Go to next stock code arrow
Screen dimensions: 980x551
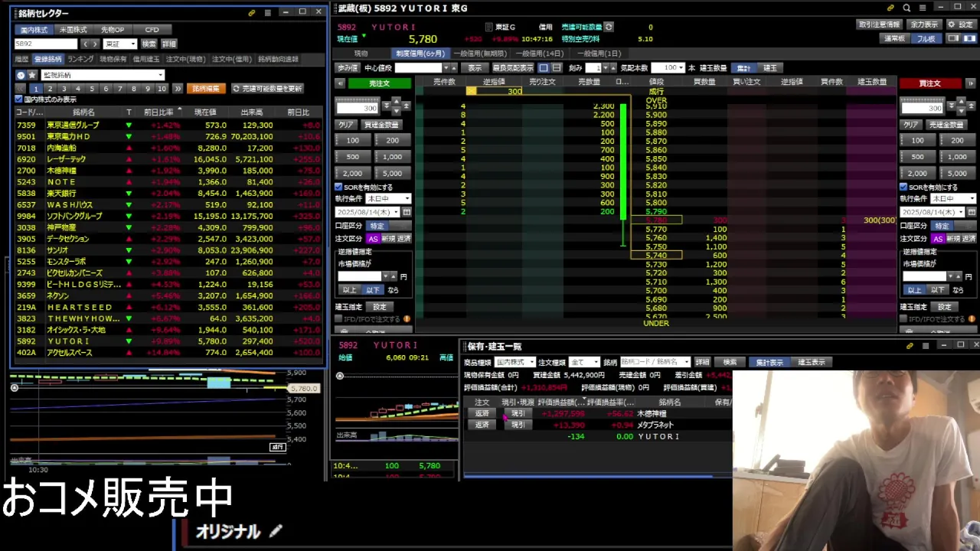point(95,44)
